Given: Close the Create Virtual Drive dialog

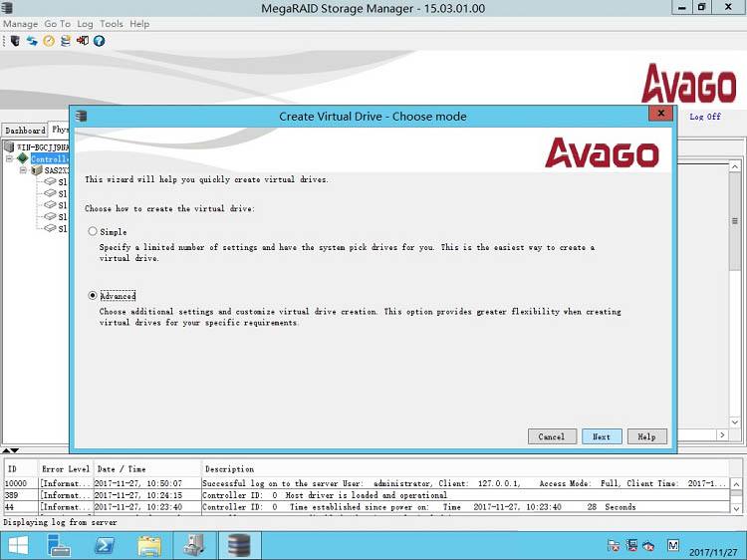Looking at the screenshot, I should click(x=660, y=114).
